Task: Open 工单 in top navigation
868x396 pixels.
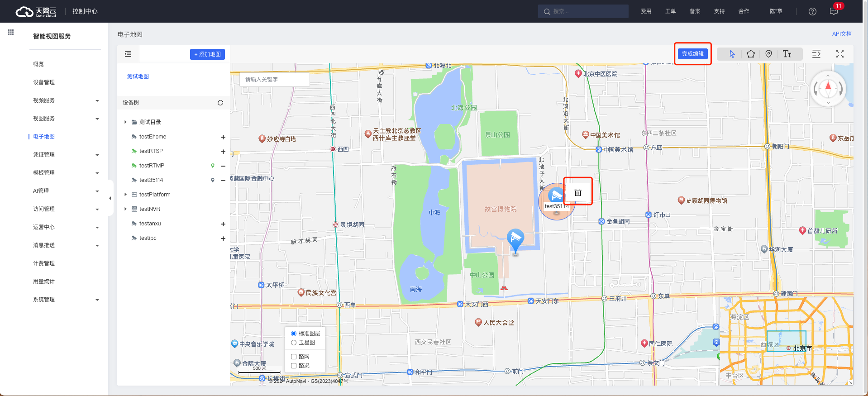Action: (x=671, y=11)
